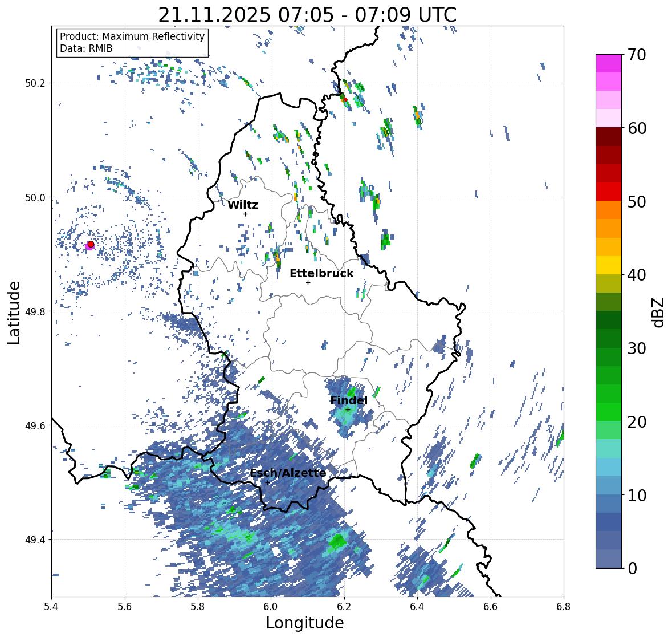
Task: Click the latitude tick label 49.4
Action: click(35, 540)
